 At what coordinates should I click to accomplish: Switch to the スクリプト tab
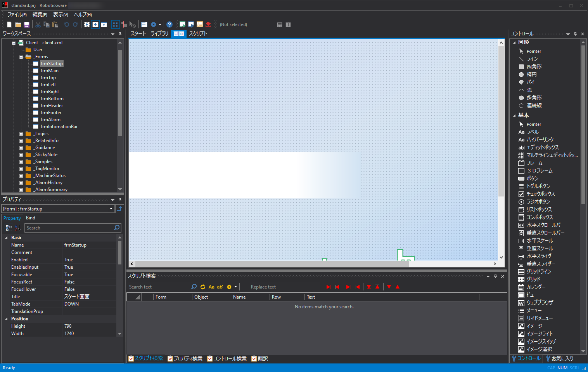[198, 34]
